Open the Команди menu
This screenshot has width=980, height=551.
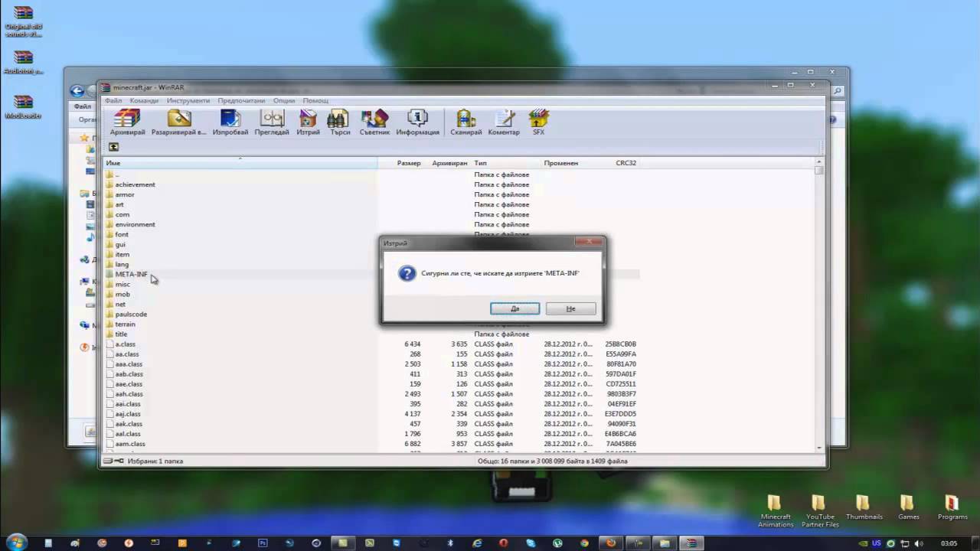click(144, 100)
